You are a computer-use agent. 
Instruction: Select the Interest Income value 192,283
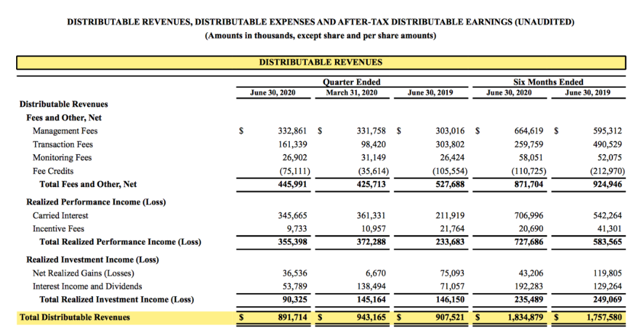coord(528,287)
